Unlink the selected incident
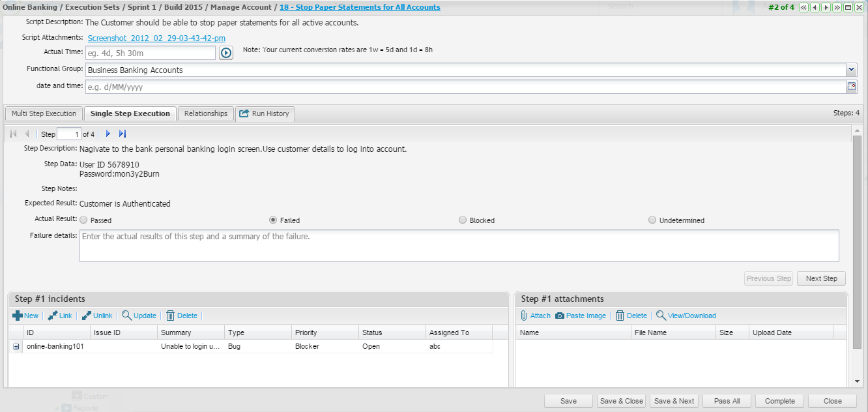 click(x=96, y=316)
